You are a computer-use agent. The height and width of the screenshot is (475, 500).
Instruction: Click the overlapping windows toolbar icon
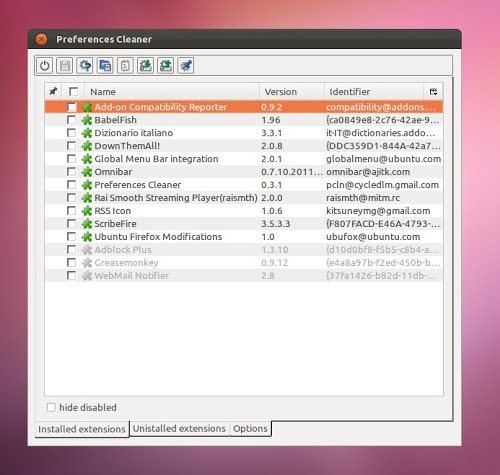(x=105, y=66)
